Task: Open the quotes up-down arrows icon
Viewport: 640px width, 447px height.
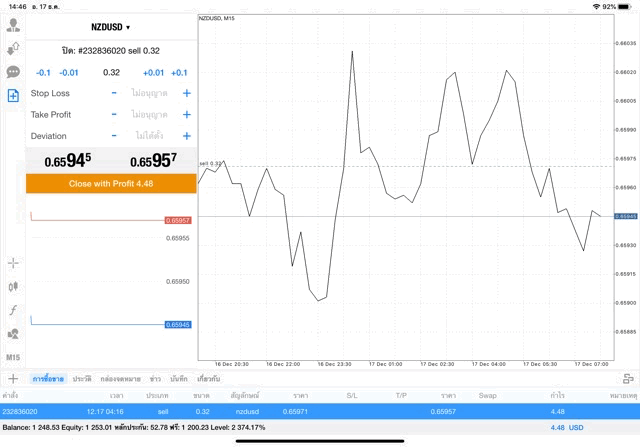Action: coord(13,49)
